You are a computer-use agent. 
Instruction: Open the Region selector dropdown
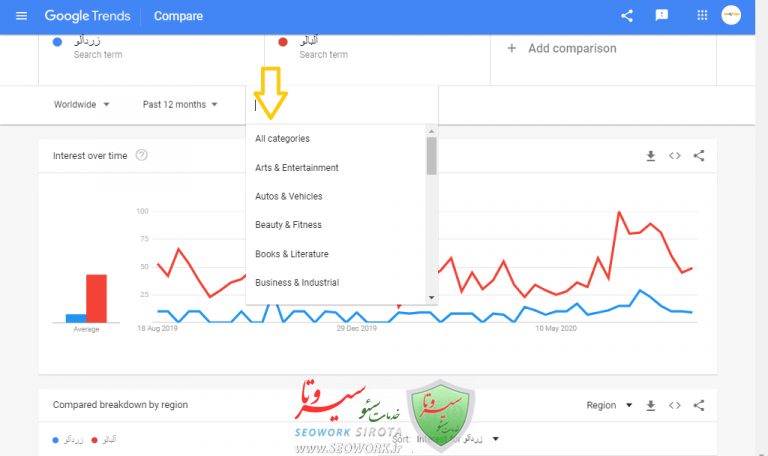609,405
